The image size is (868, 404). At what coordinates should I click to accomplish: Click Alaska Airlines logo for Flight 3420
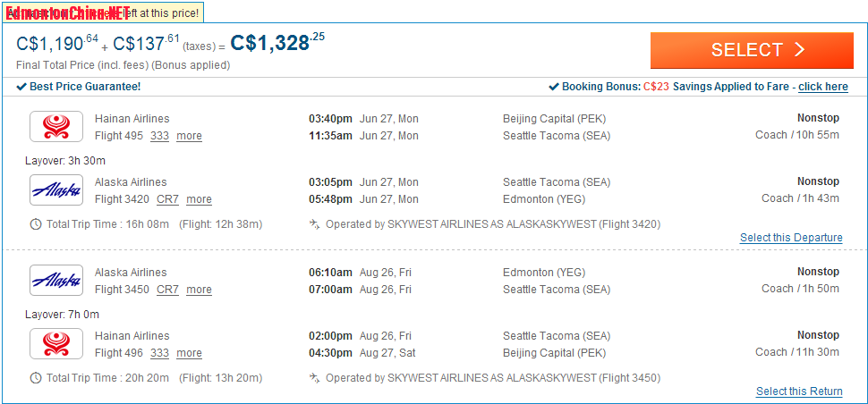pos(55,190)
